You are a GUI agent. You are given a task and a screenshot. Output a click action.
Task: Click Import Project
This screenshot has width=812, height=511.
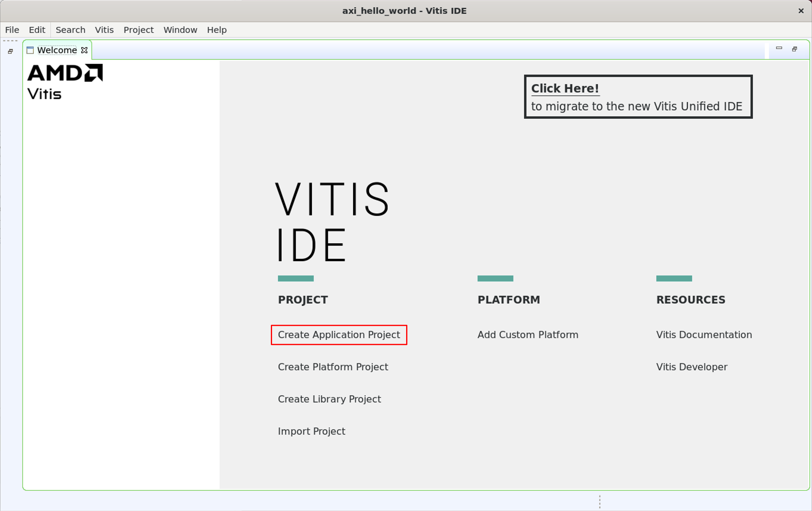click(x=311, y=431)
